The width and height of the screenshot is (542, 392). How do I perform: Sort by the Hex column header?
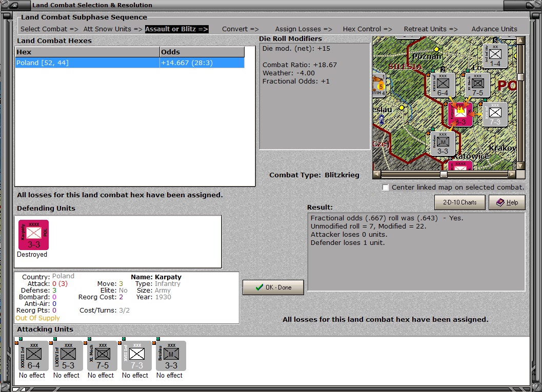(88, 52)
